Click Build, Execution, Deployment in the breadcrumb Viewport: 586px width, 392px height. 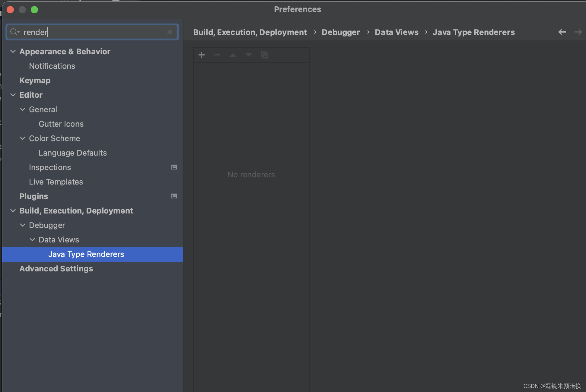(x=250, y=32)
